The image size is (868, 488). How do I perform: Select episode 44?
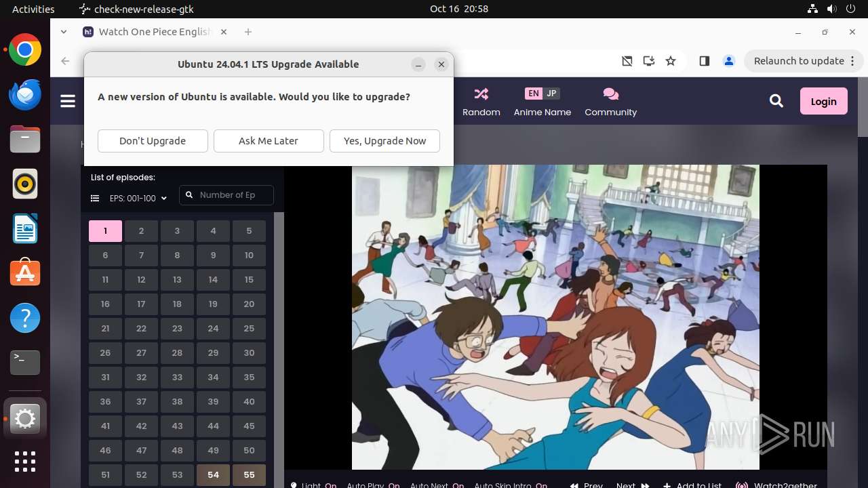pos(213,426)
